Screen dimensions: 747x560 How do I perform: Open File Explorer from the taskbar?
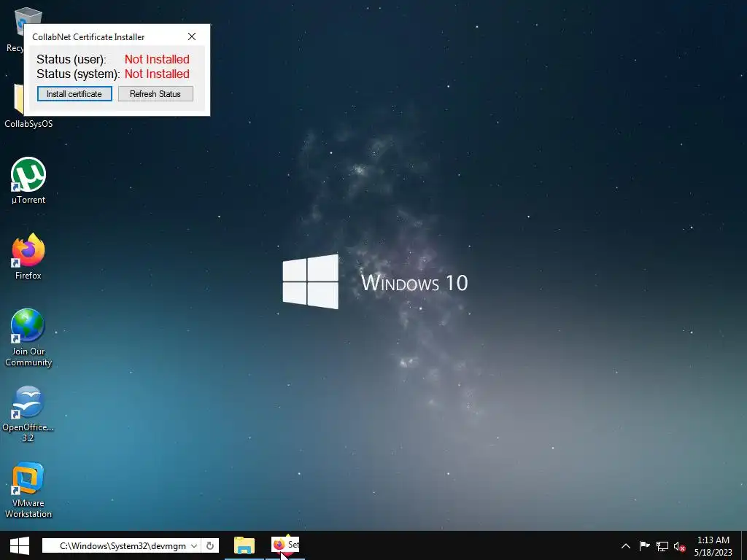tap(244, 545)
